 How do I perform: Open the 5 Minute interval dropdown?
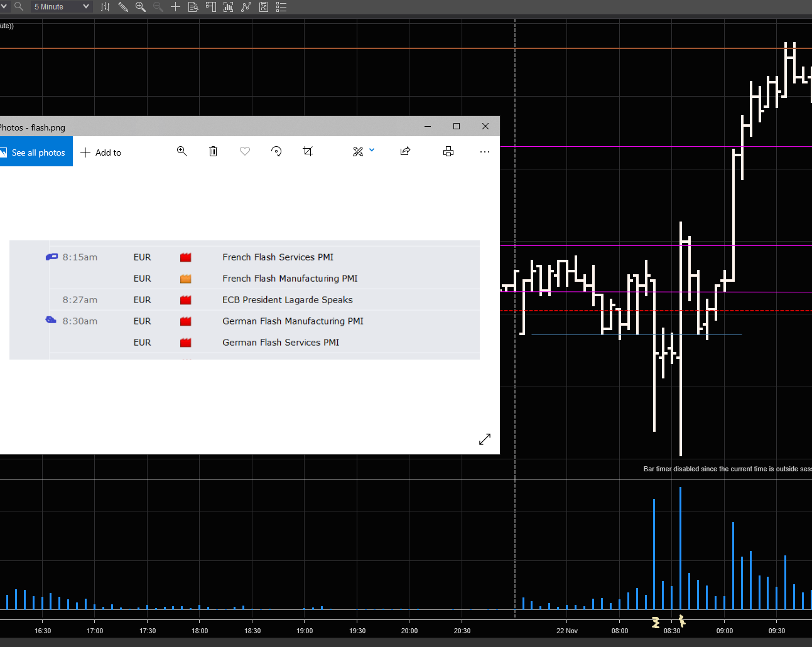click(62, 7)
